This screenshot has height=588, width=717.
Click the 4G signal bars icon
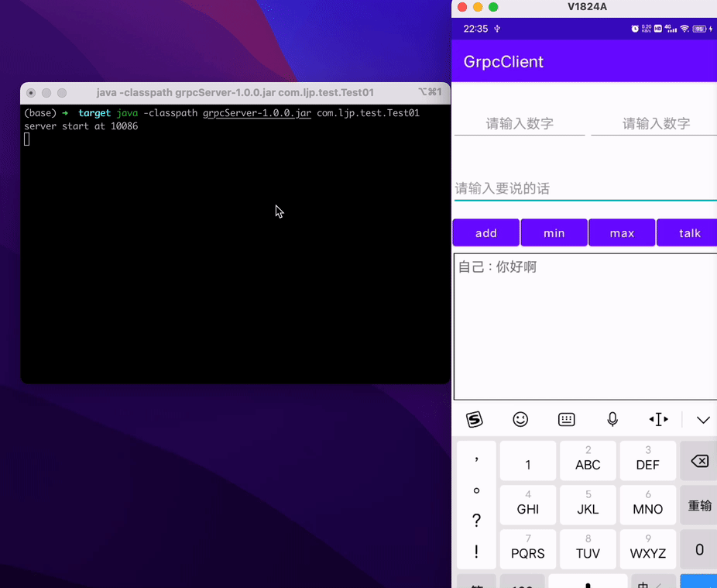(x=671, y=29)
